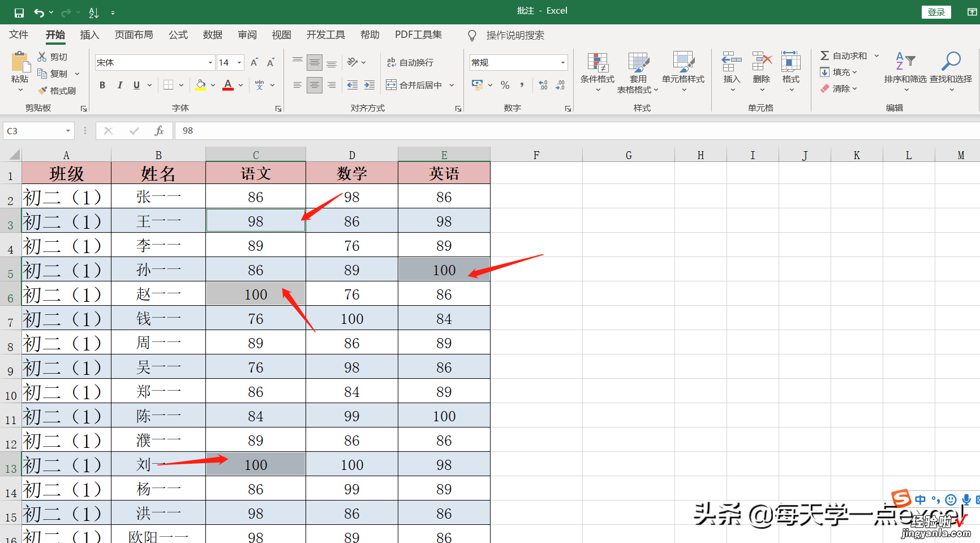Save the workbook with the floppy icon
The width and height of the screenshot is (980, 543).
coord(19,12)
